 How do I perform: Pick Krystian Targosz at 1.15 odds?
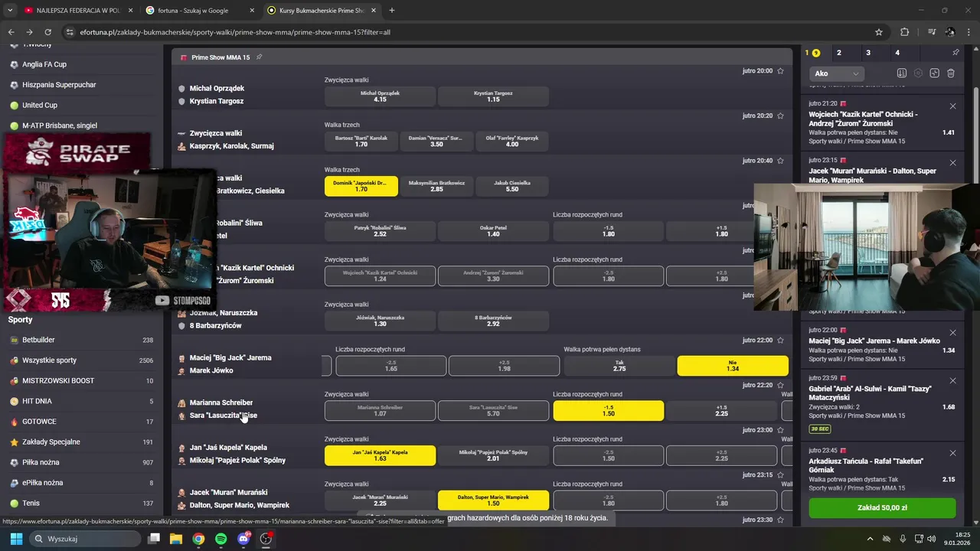tap(493, 96)
